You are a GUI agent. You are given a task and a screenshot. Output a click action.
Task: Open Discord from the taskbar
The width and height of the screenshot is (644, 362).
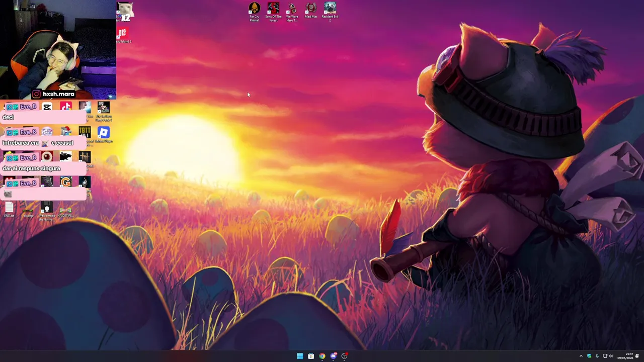tap(333, 356)
